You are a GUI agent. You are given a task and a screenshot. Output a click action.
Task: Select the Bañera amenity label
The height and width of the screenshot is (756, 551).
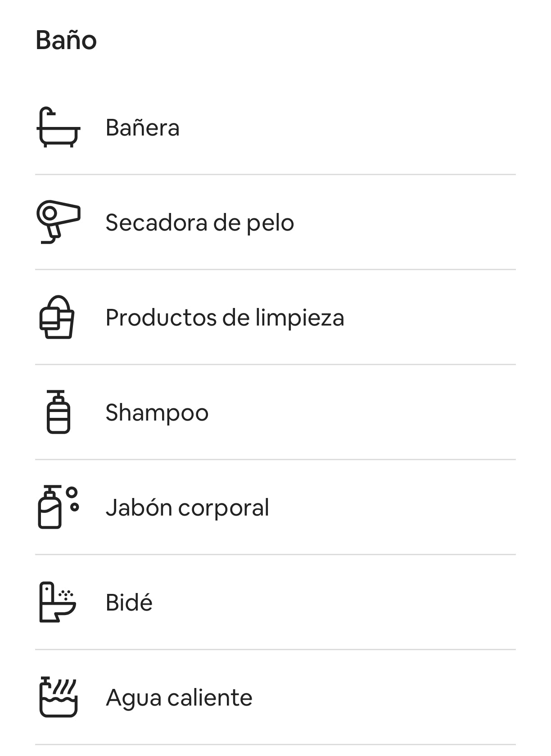click(x=143, y=127)
